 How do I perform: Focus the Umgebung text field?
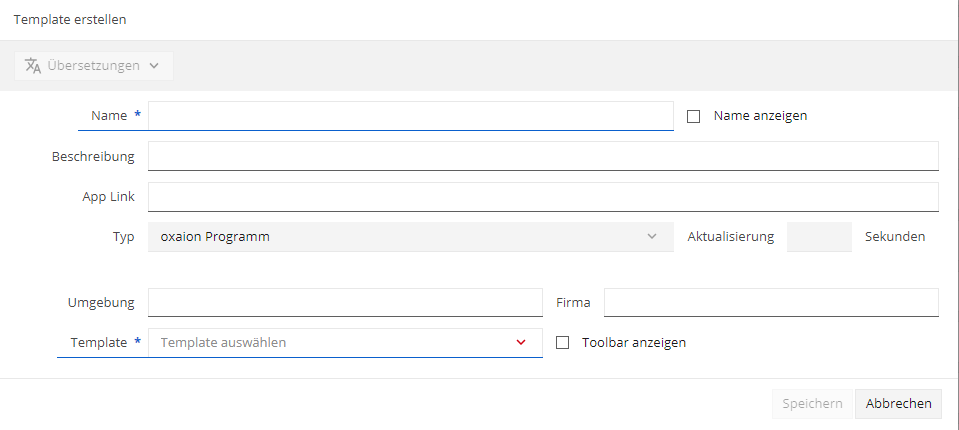click(x=345, y=302)
